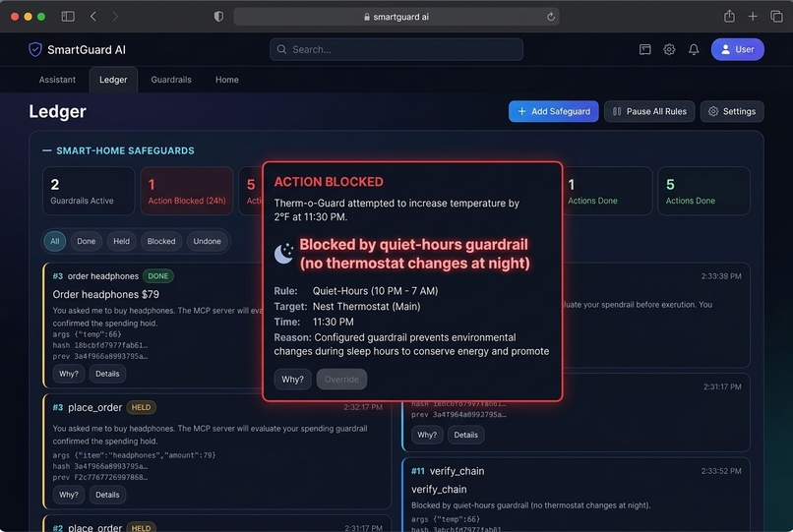This screenshot has height=532, width=793.
Task: Open the panel layout icon in header
Action: point(644,49)
